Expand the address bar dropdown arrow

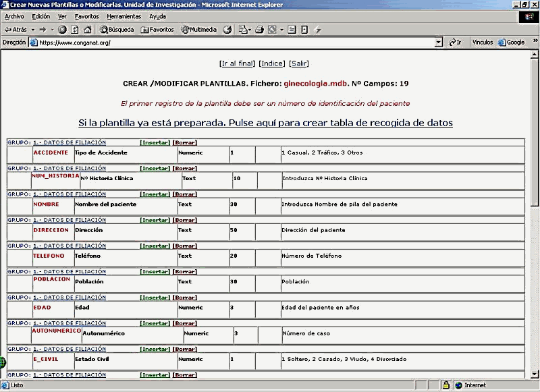coord(438,42)
